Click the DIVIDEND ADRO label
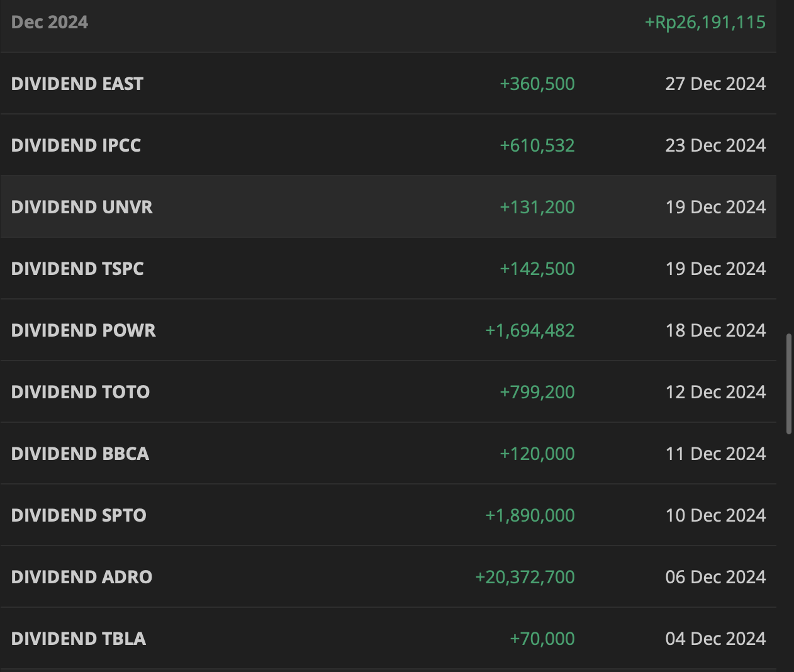 pyautogui.click(x=82, y=577)
